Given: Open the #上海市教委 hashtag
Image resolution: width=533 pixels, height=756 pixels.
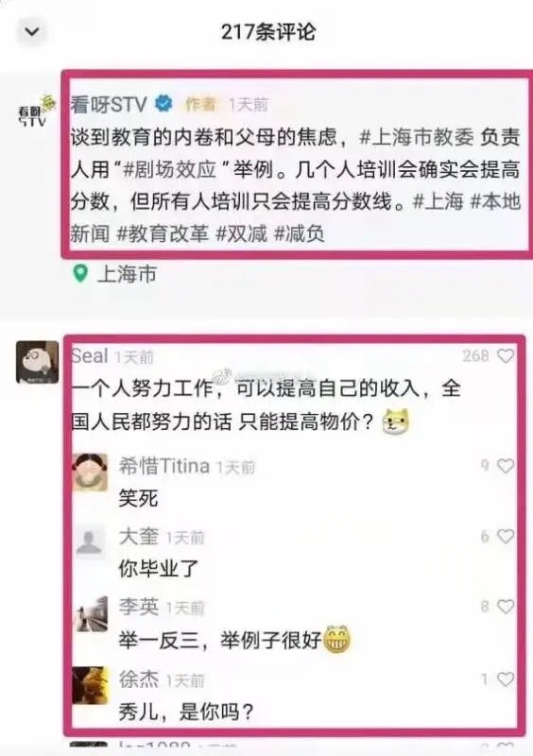Looking at the screenshot, I should [x=418, y=137].
